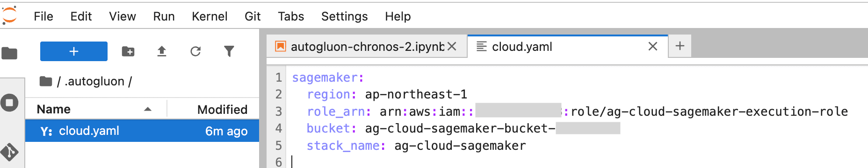Click the stack_name value ag-cloud-sagemaker
Screen dimensions: 868x168
[460, 146]
